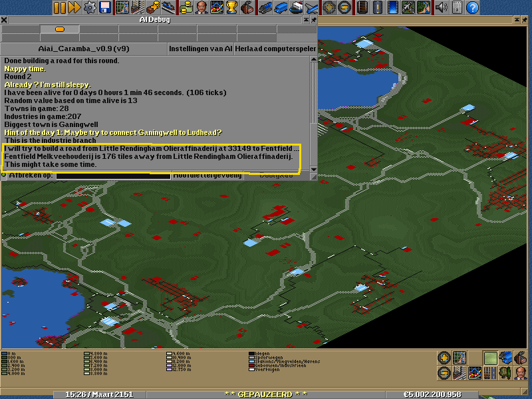Open the airport construction icon
The width and height of the screenshot is (532, 399).
408,7
